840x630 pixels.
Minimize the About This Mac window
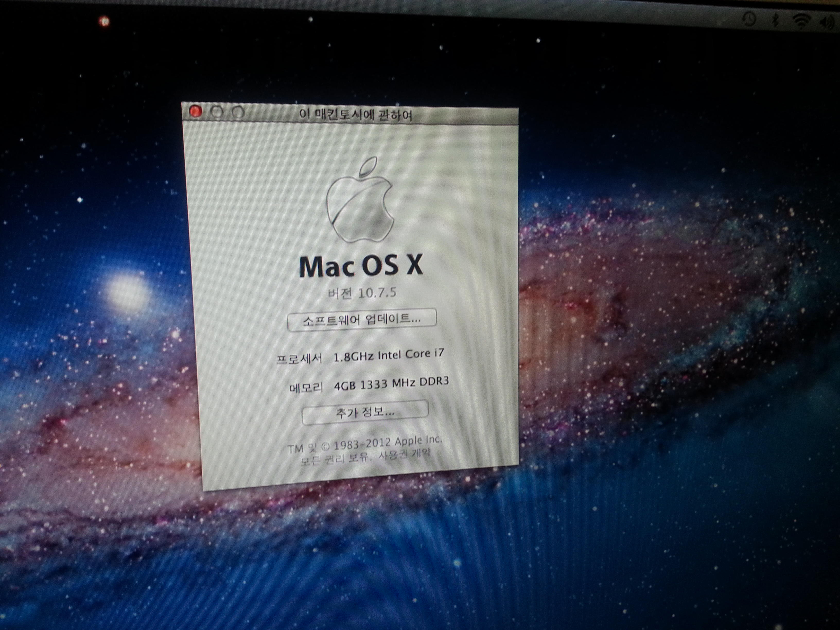coord(217,112)
